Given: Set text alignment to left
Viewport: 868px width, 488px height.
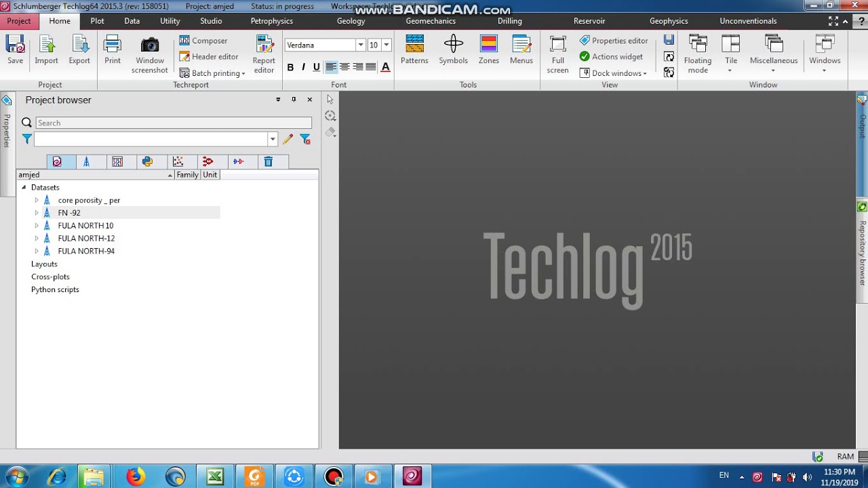Looking at the screenshot, I should point(331,67).
